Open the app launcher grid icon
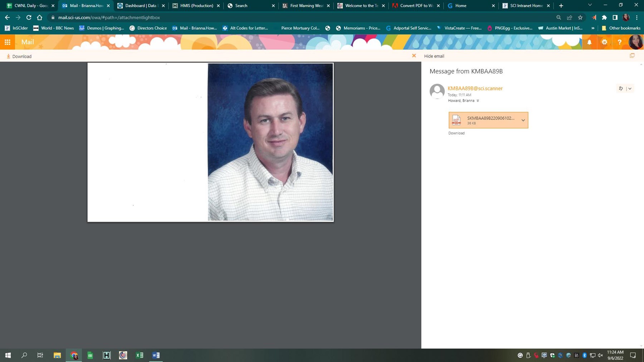 point(7,42)
